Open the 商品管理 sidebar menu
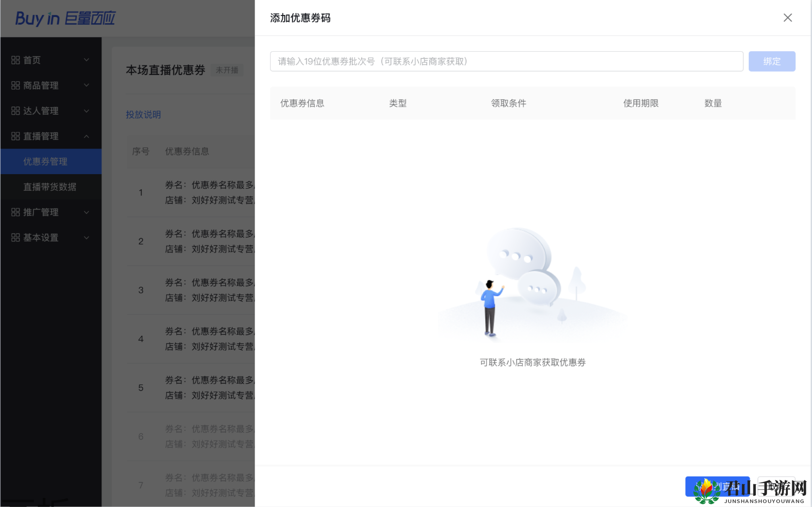The height and width of the screenshot is (507, 812). click(x=51, y=85)
